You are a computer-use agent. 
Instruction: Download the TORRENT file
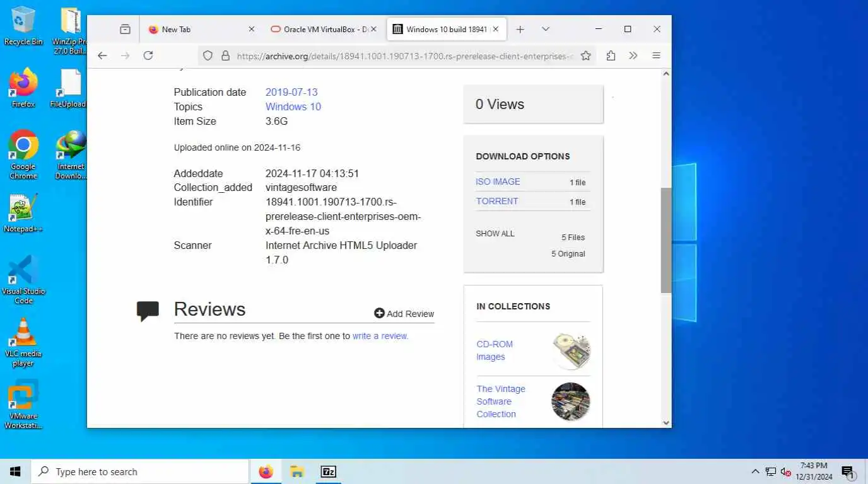click(497, 201)
